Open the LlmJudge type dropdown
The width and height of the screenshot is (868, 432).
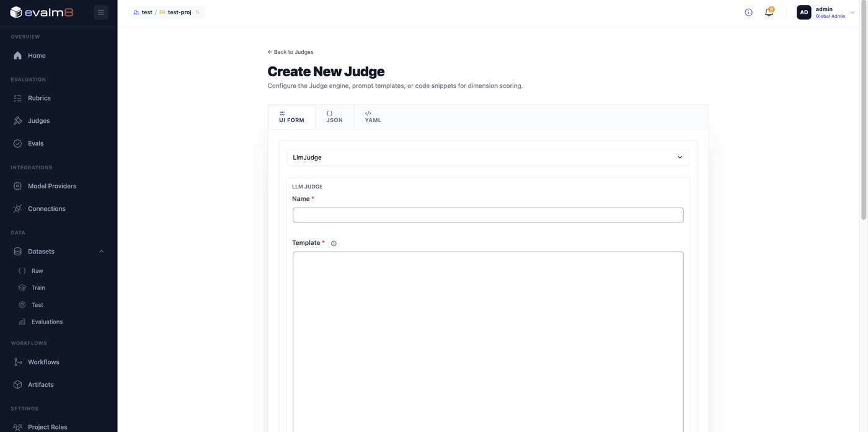[x=488, y=157]
